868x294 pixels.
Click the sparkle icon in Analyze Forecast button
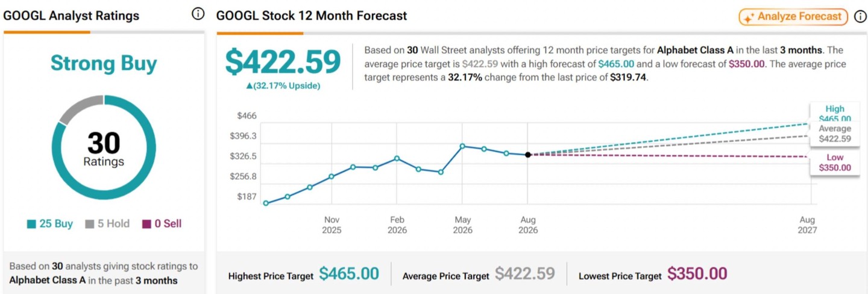pos(748,18)
